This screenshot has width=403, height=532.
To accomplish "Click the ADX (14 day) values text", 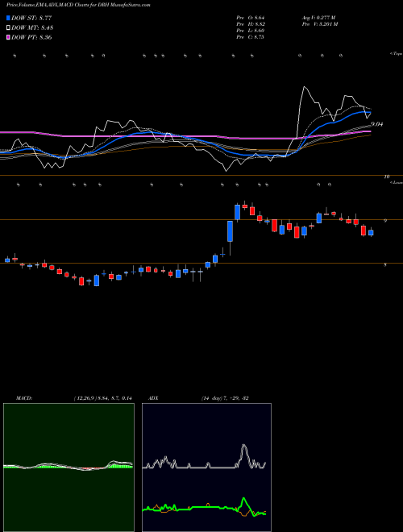I will [x=224, y=398].
